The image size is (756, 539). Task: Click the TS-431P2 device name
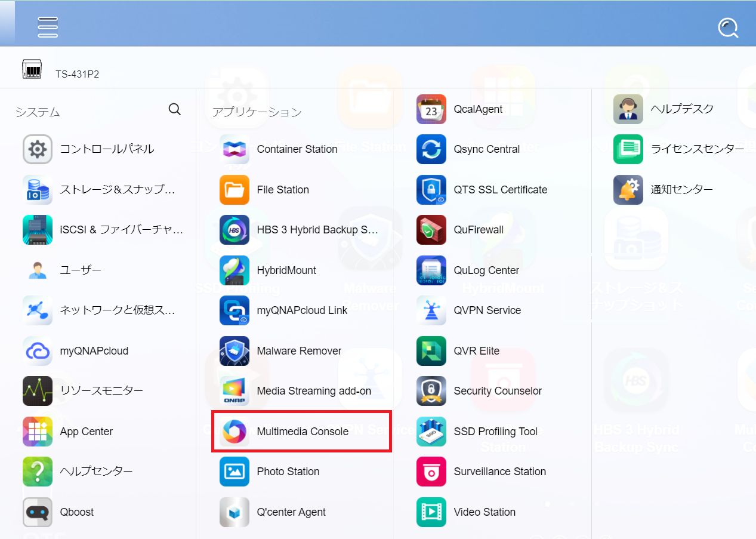pos(78,75)
